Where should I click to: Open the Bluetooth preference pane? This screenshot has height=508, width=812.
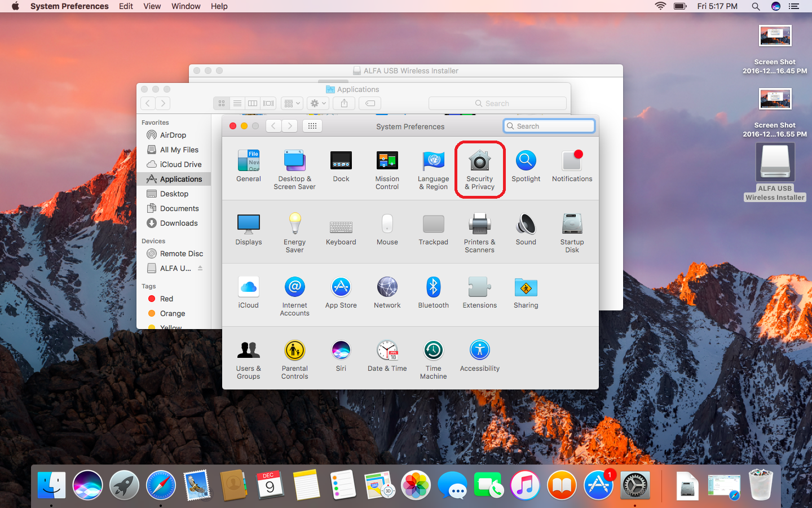click(x=433, y=293)
